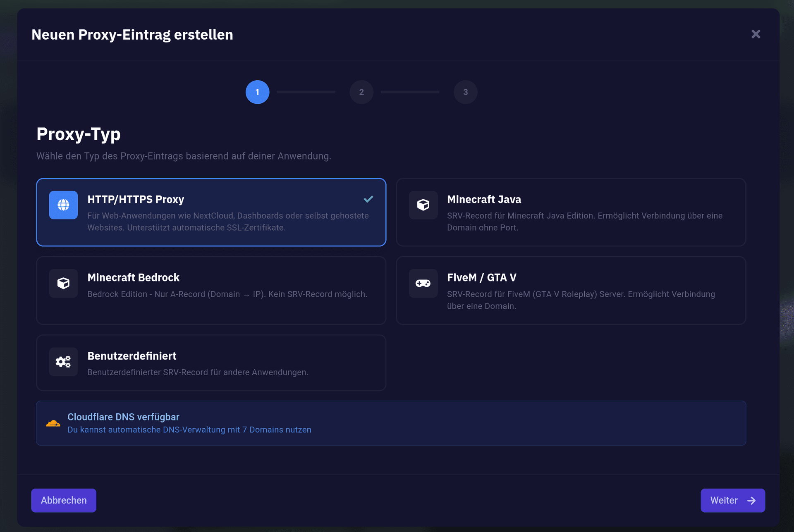Choose the Minecraft Bedrock proxy type

coord(211,290)
